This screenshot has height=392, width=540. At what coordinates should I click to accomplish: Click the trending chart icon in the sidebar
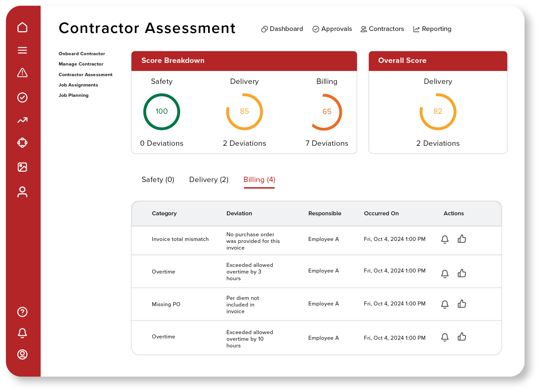(x=22, y=120)
